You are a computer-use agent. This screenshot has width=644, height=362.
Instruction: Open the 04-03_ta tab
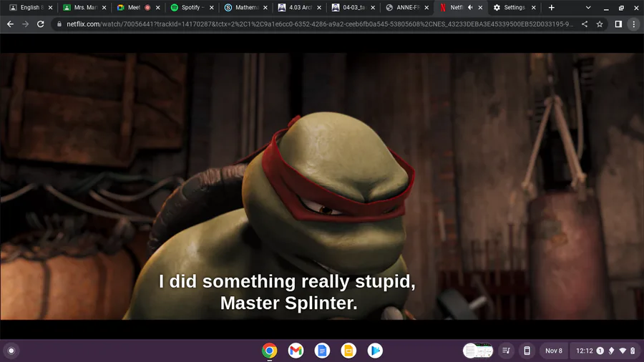(353, 7)
